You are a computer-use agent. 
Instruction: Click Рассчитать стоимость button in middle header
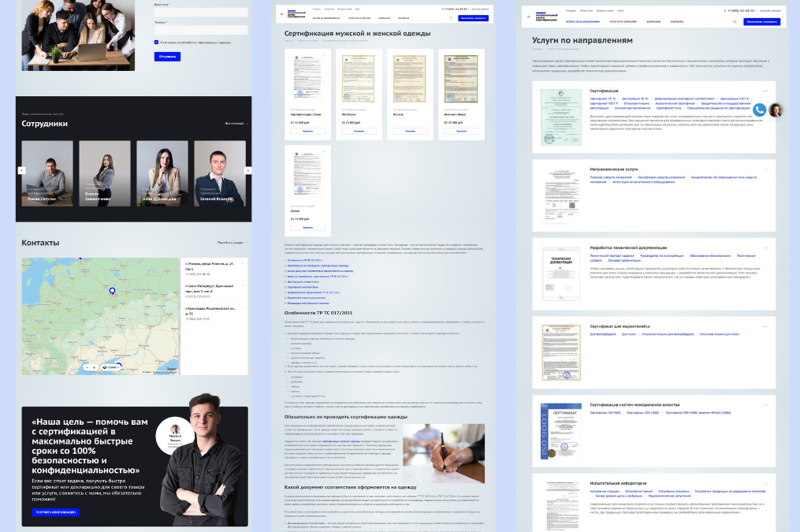pyautogui.click(x=473, y=18)
